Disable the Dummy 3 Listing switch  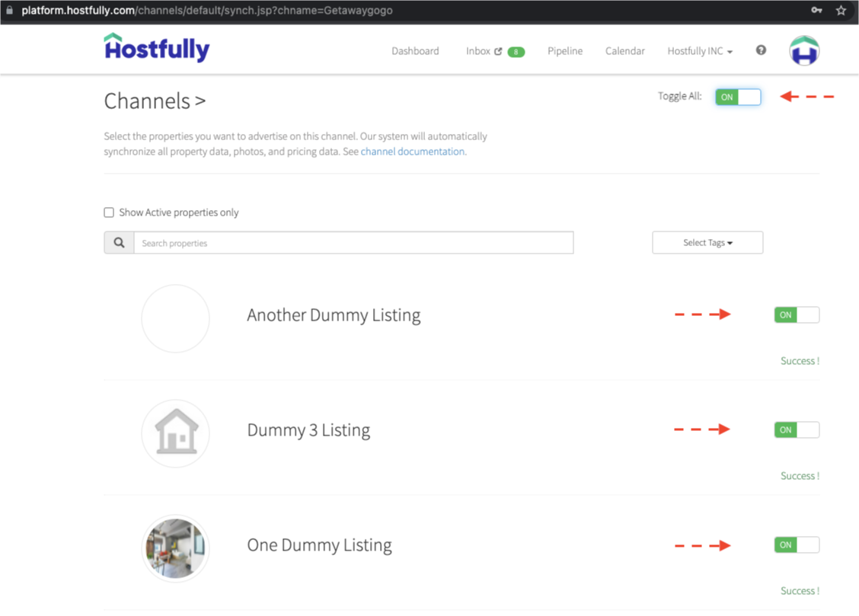[x=797, y=430]
